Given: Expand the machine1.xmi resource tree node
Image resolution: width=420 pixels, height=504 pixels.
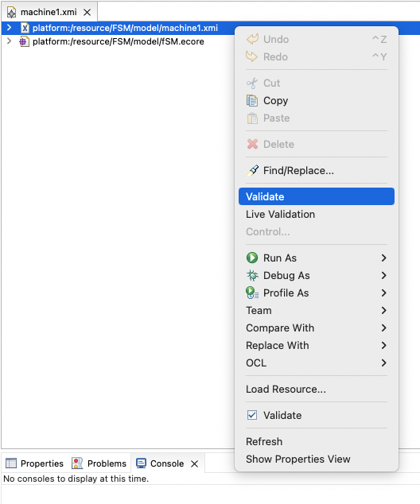Looking at the screenshot, I should coord(9,28).
